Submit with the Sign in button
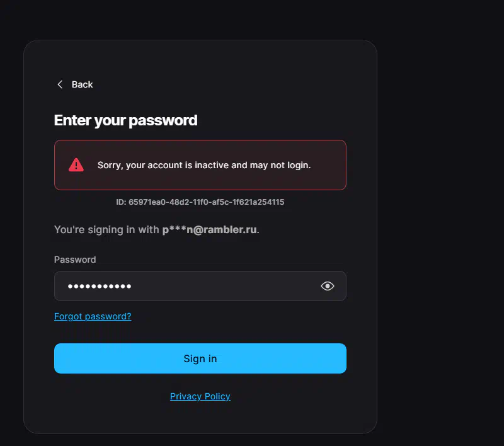This screenshot has width=504, height=446. [x=200, y=358]
